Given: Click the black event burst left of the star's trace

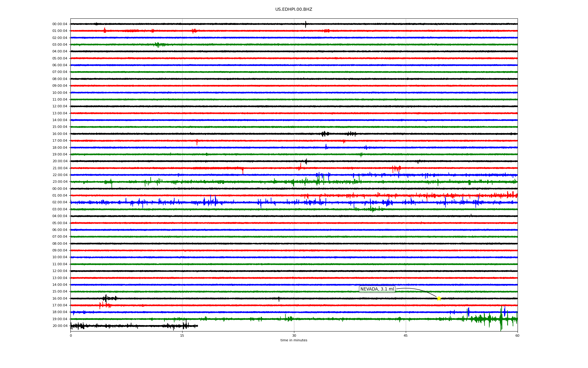Looking at the screenshot, I should click(x=106, y=298).
